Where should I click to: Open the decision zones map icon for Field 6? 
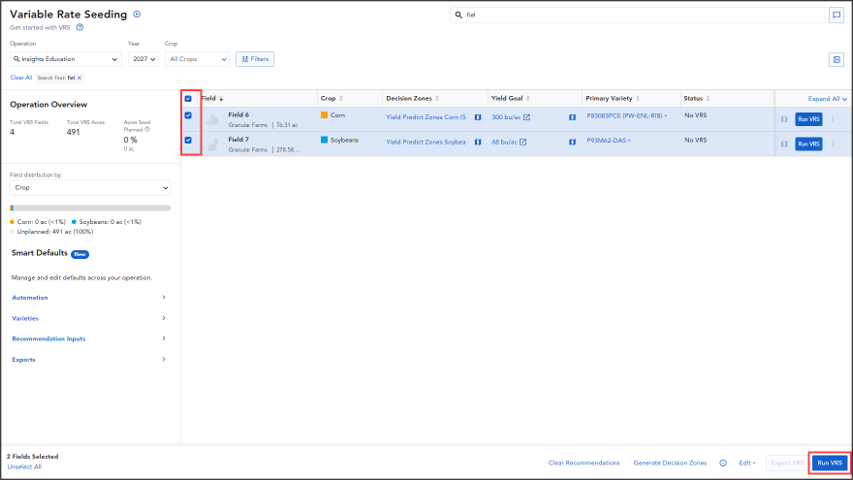click(x=478, y=117)
